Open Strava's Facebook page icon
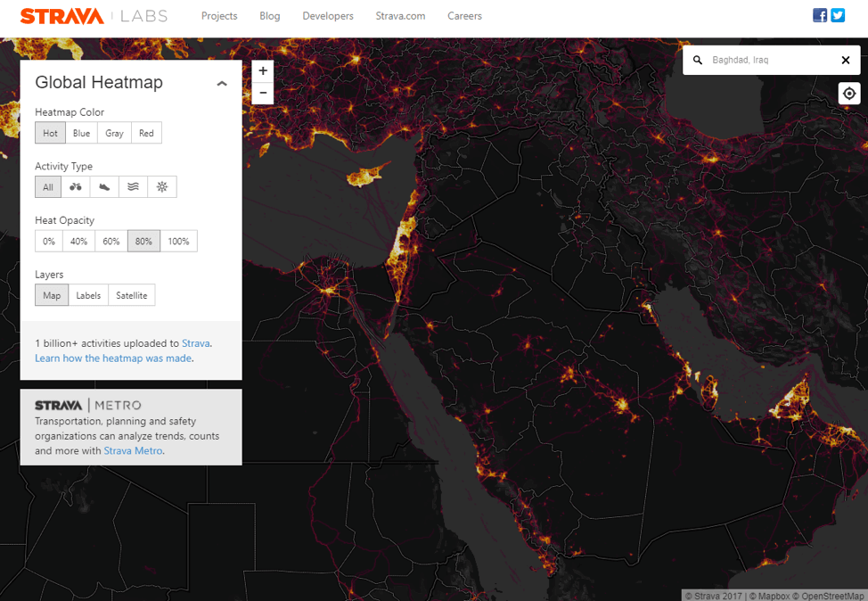 [820, 15]
